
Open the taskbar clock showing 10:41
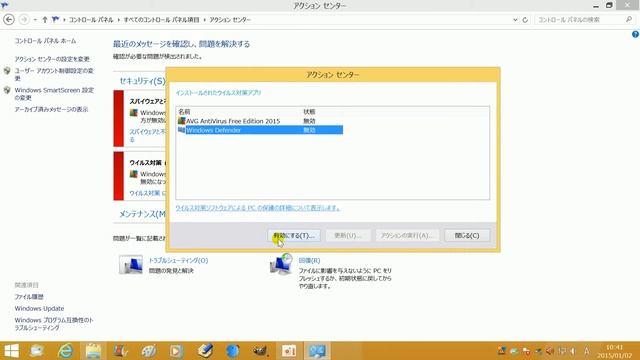click(614, 351)
